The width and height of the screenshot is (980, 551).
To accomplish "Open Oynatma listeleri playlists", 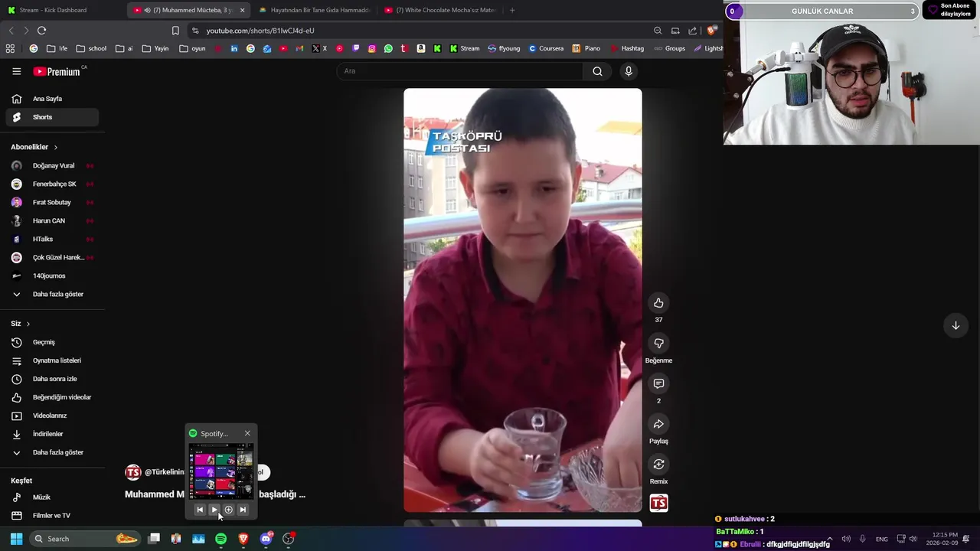I will click(x=52, y=360).
